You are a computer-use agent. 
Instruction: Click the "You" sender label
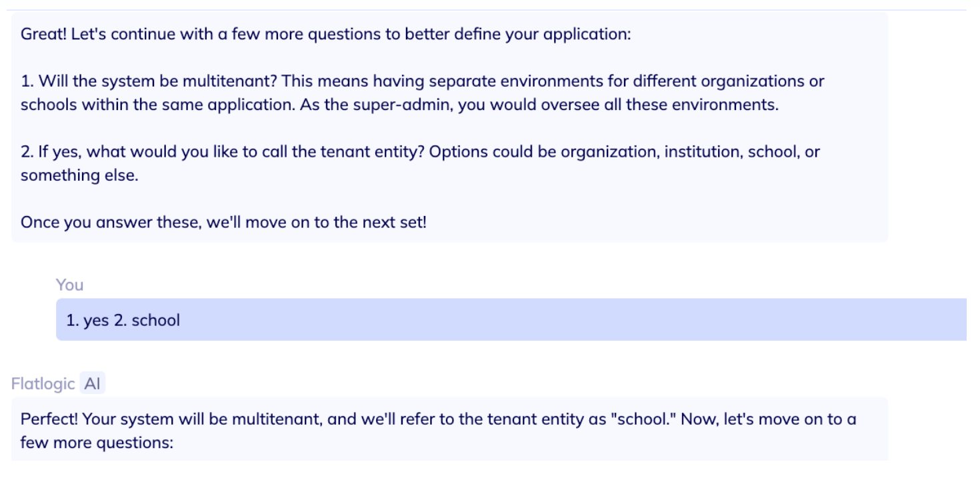(69, 285)
